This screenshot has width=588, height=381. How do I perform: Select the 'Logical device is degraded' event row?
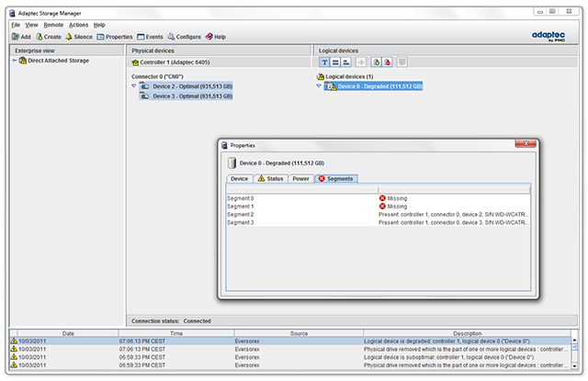click(290, 341)
